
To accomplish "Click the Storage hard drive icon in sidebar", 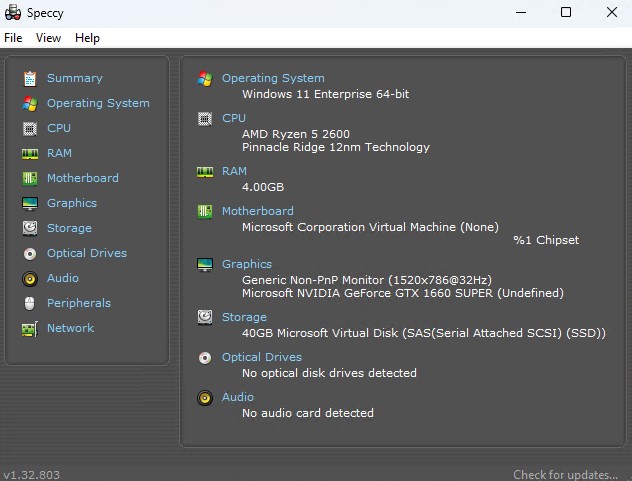I will [x=30, y=228].
